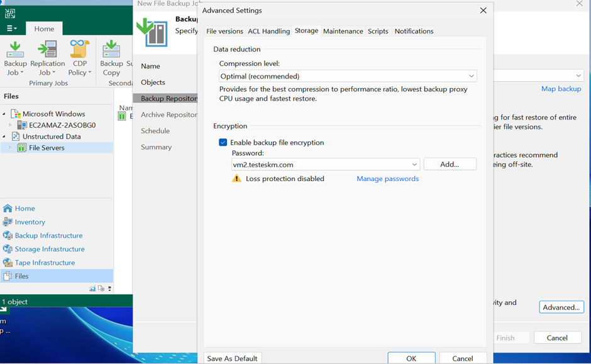This screenshot has width=591, height=364.
Task: Go to the Objects wizard step
Action: pyautogui.click(x=153, y=82)
